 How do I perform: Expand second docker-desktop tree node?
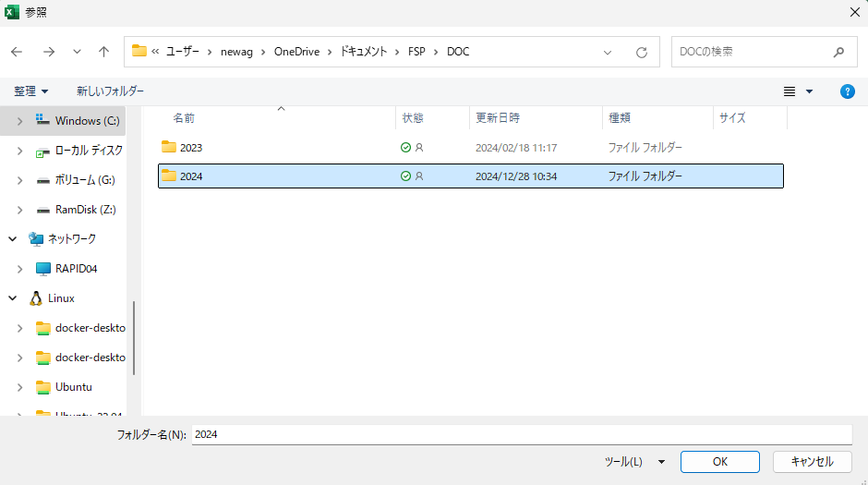(19, 358)
